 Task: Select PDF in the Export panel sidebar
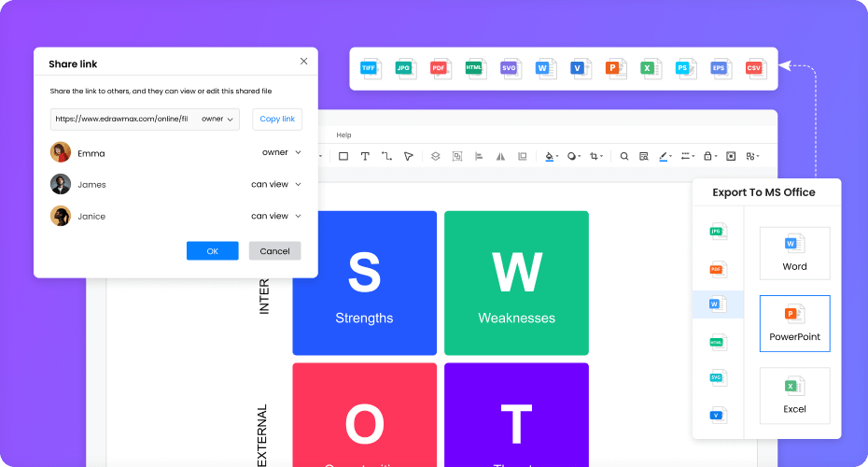(718, 270)
